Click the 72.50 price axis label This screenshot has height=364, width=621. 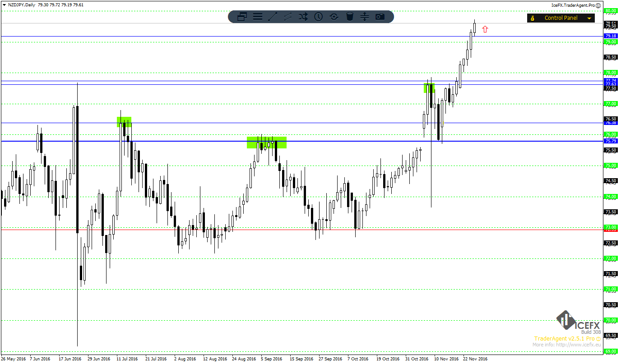point(611,243)
